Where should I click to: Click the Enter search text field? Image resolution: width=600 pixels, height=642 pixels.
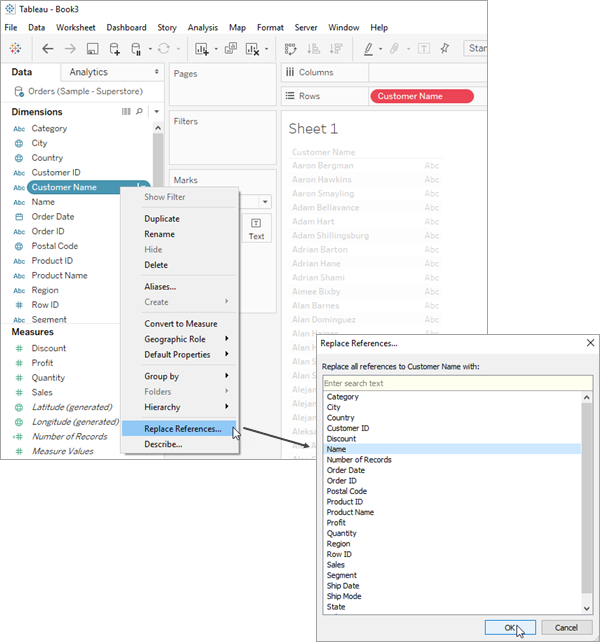(457, 383)
